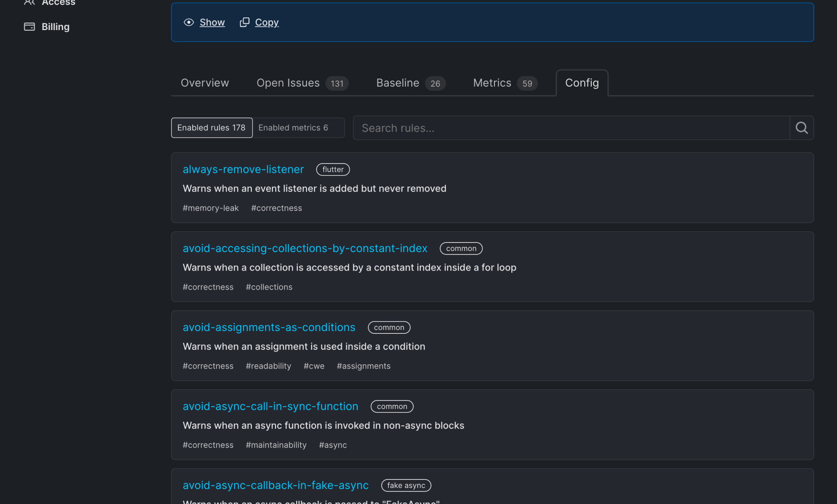837x504 pixels.
Task: Open avoid-accessing-collections-by-constant-index rule
Action: tap(305, 248)
